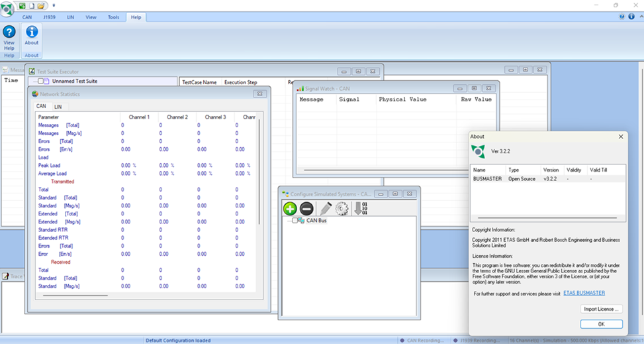Click Default Configuration loaded status text

tap(178, 340)
